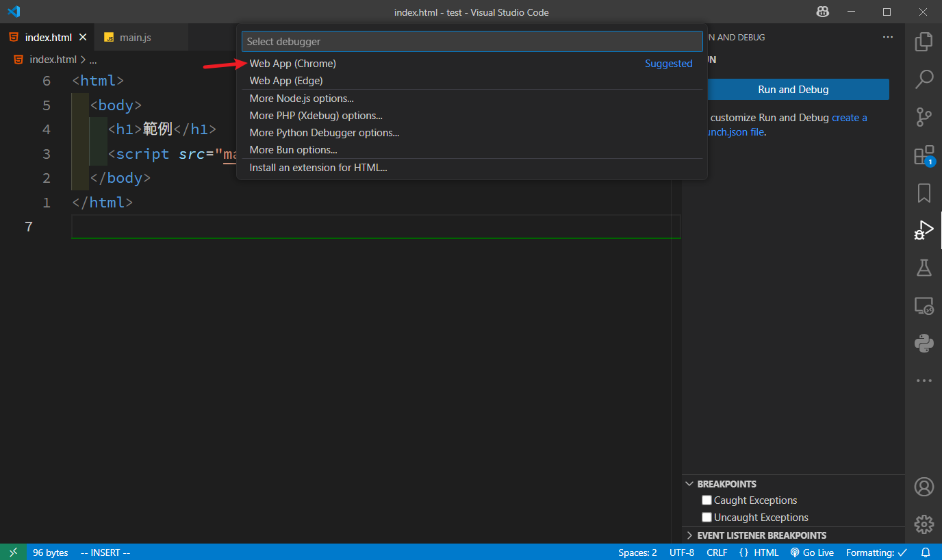The width and height of the screenshot is (942, 560).
Task: Click the <body> opening tag line
Action: coord(116,105)
